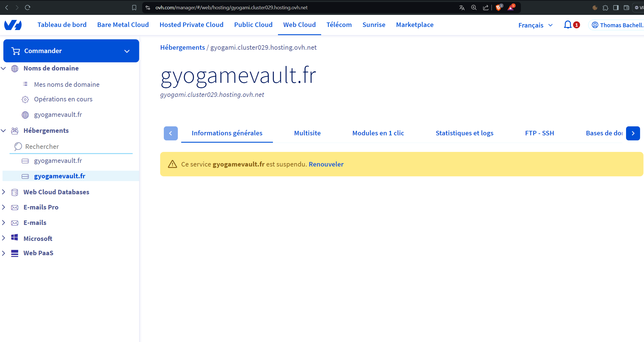Click the Brave shields icon
Screen dimensions: 644x342
pyautogui.click(x=498, y=8)
